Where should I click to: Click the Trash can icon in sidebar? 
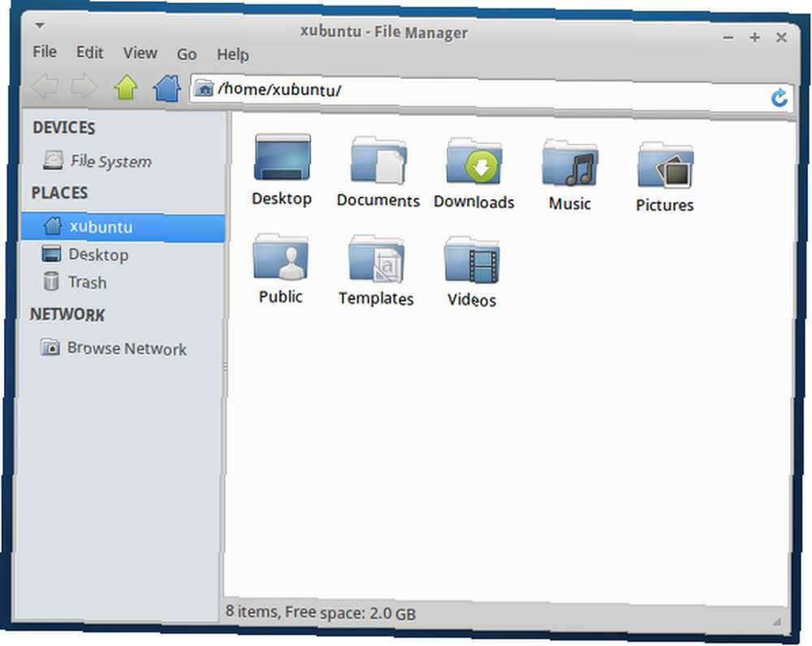tap(50, 281)
